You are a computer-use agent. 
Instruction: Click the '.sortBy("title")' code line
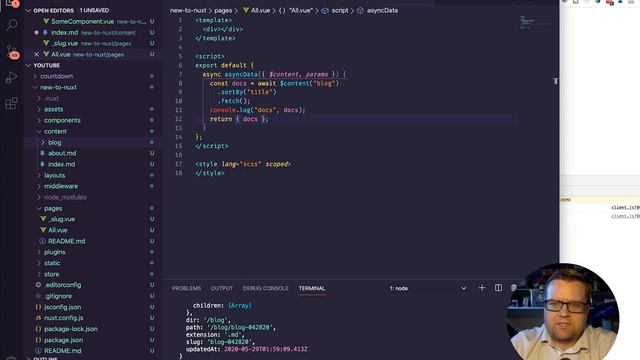pyautogui.click(x=247, y=92)
